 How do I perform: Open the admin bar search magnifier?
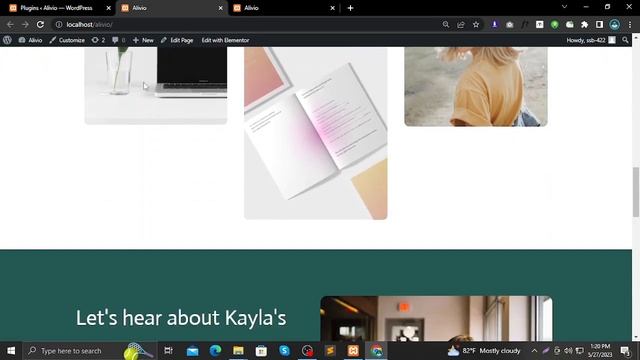point(625,40)
